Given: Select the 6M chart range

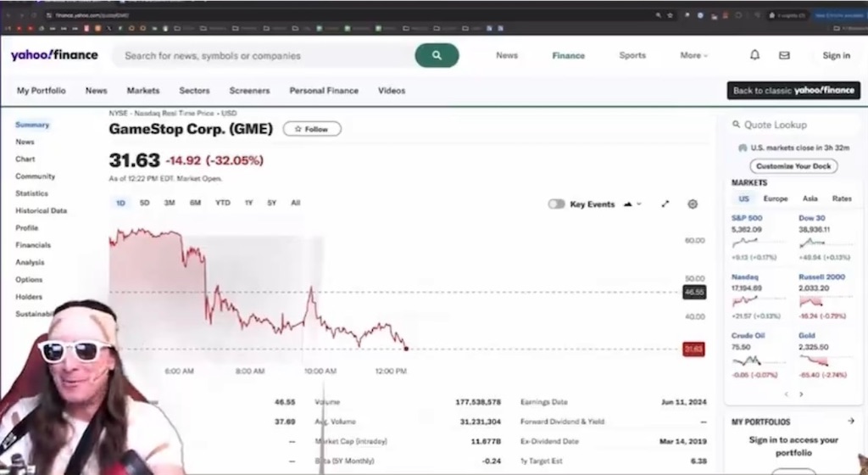Looking at the screenshot, I should point(196,204).
